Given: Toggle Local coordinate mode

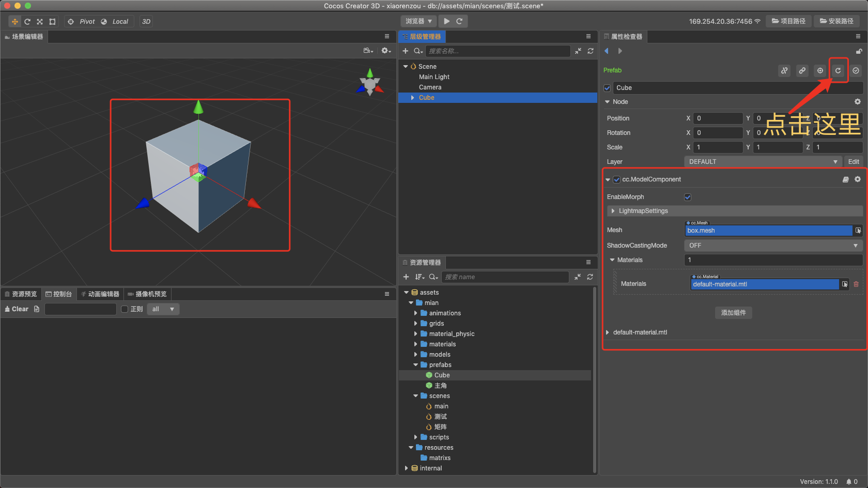Looking at the screenshot, I should (115, 22).
